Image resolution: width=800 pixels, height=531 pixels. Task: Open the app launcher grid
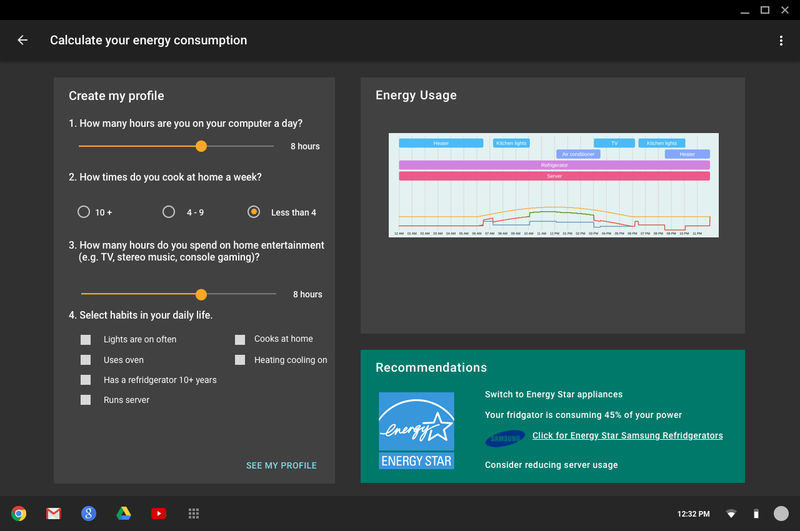pyautogui.click(x=194, y=513)
